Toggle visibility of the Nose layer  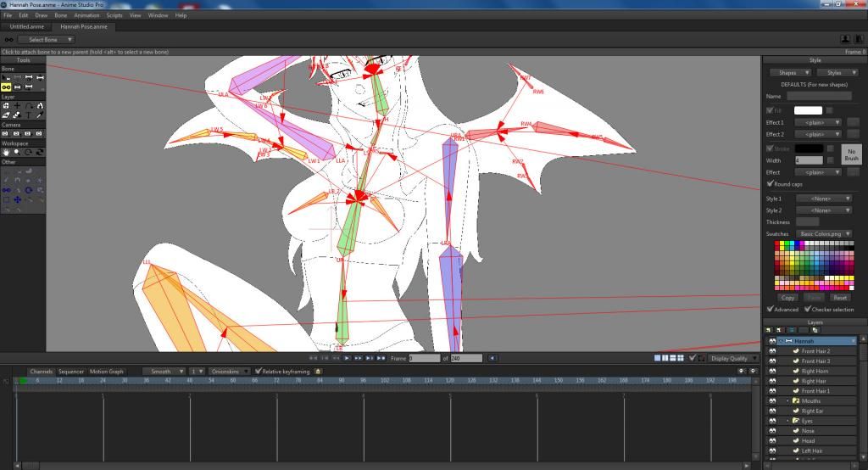pyautogui.click(x=772, y=431)
